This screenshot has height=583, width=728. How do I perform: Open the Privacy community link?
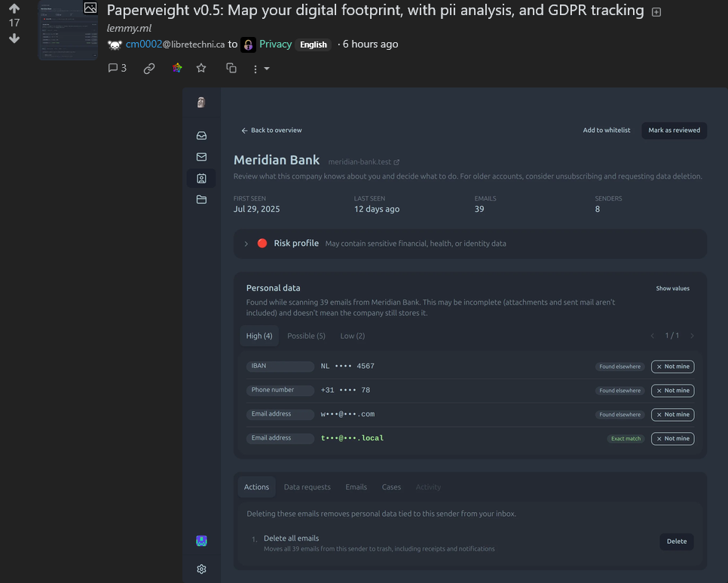point(275,44)
